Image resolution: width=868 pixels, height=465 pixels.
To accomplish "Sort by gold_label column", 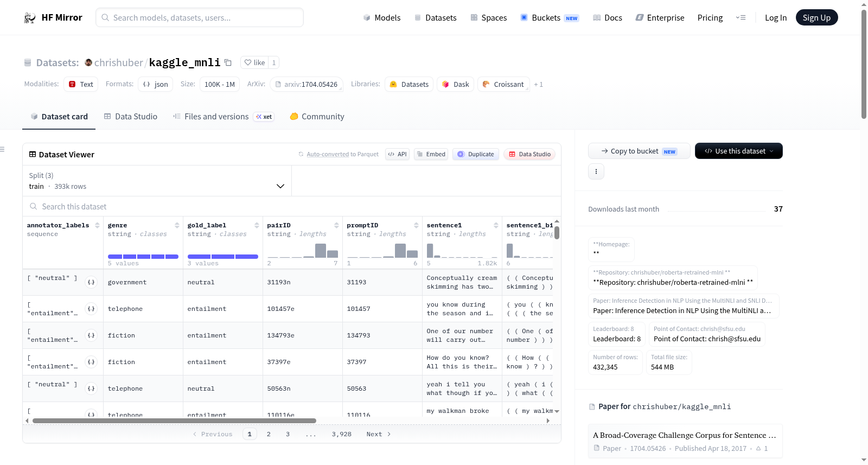I will (257, 225).
